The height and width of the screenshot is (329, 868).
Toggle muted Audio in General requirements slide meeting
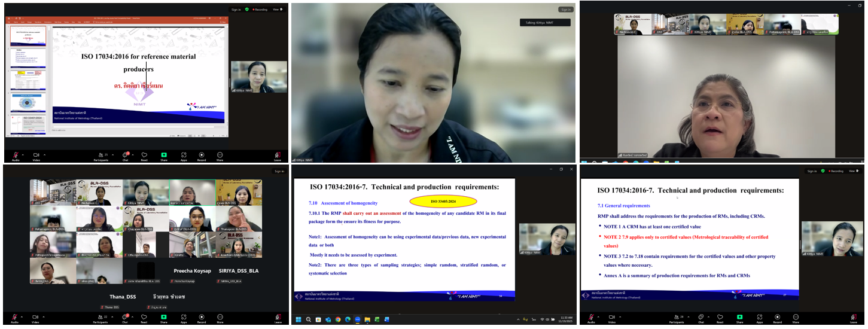click(591, 316)
